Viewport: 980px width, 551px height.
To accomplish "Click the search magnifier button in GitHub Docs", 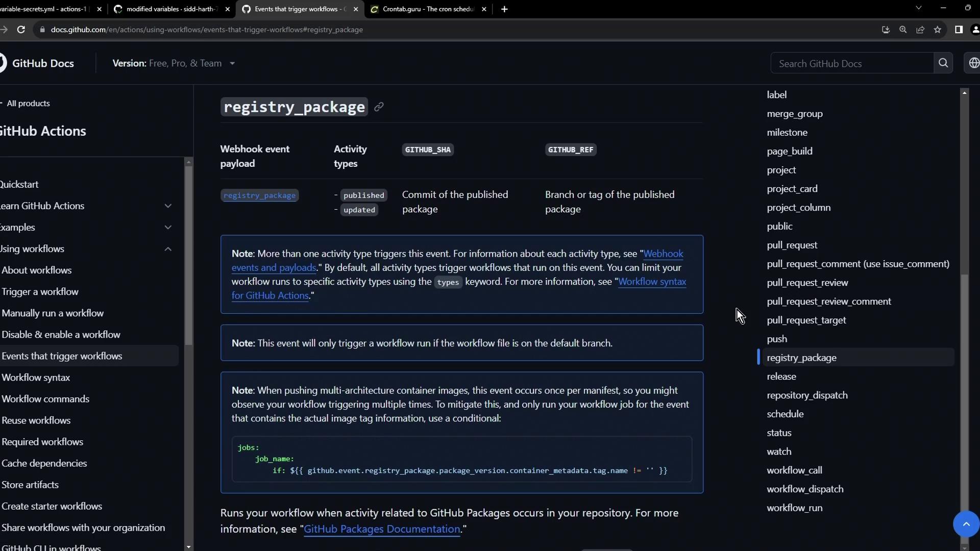I will coord(943,63).
